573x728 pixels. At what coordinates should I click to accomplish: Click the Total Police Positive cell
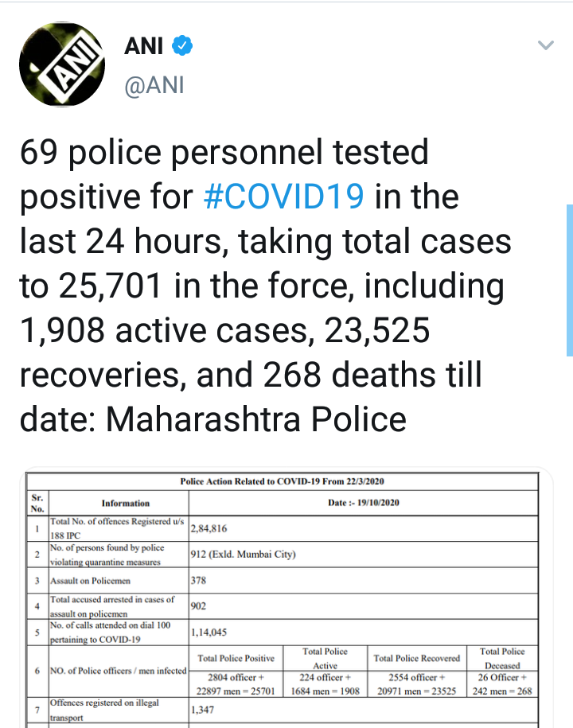(x=236, y=658)
